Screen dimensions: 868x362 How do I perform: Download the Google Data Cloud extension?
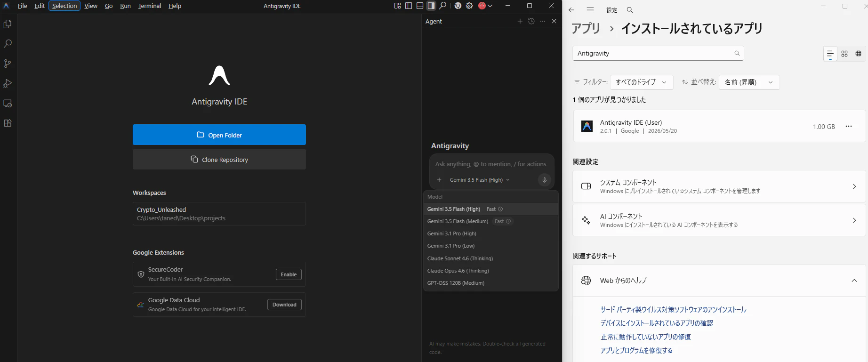pos(284,305)
